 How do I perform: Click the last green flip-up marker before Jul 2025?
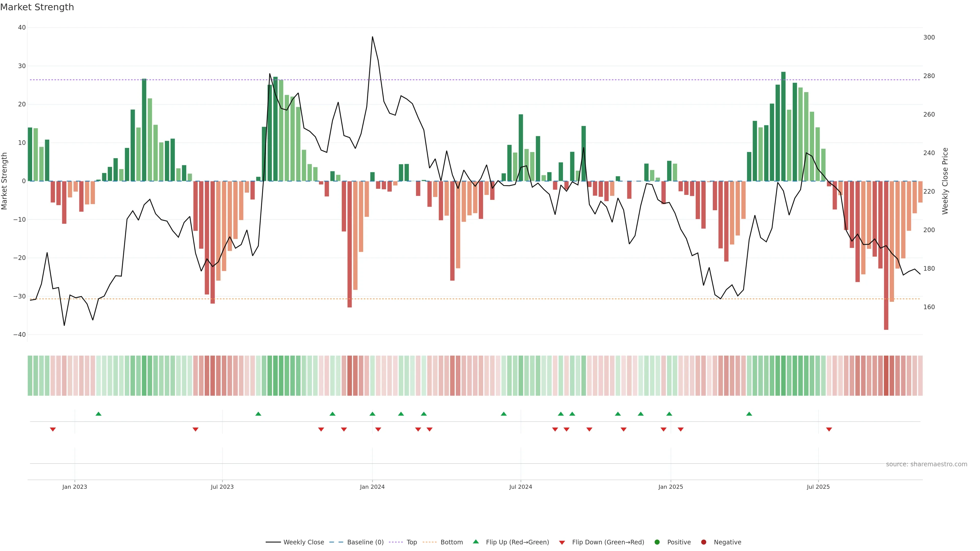(x=749, y=414)
